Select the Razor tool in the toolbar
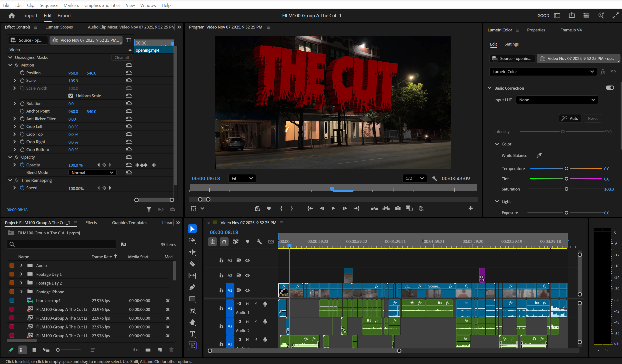This screenshot has width=622, height=364. pos(192,264)
